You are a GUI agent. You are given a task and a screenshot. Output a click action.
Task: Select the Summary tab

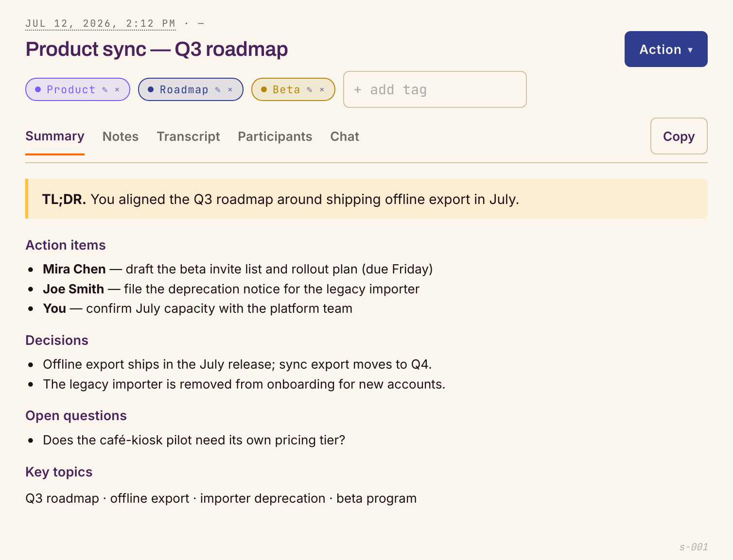click(x=55, y=136)
